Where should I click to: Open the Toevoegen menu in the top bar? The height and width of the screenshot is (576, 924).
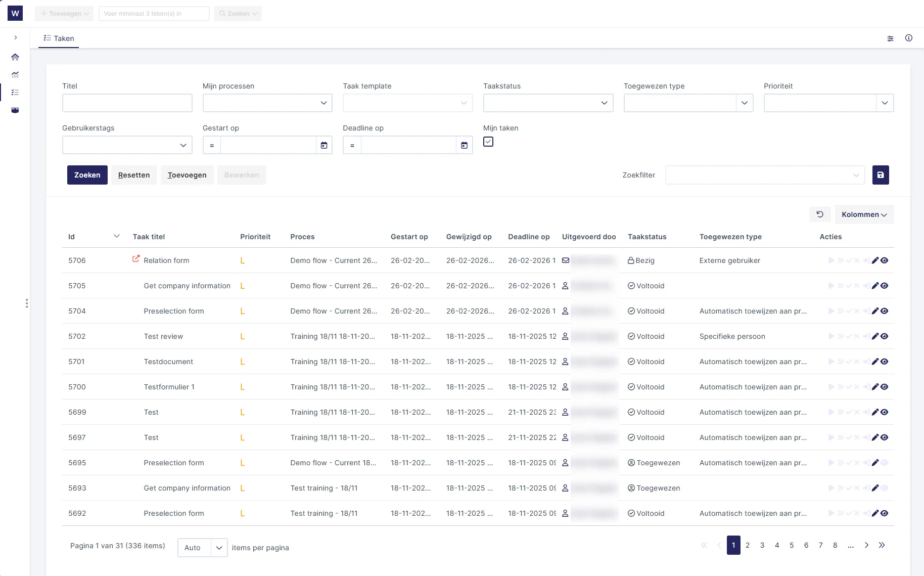click(x=64, y=14)
